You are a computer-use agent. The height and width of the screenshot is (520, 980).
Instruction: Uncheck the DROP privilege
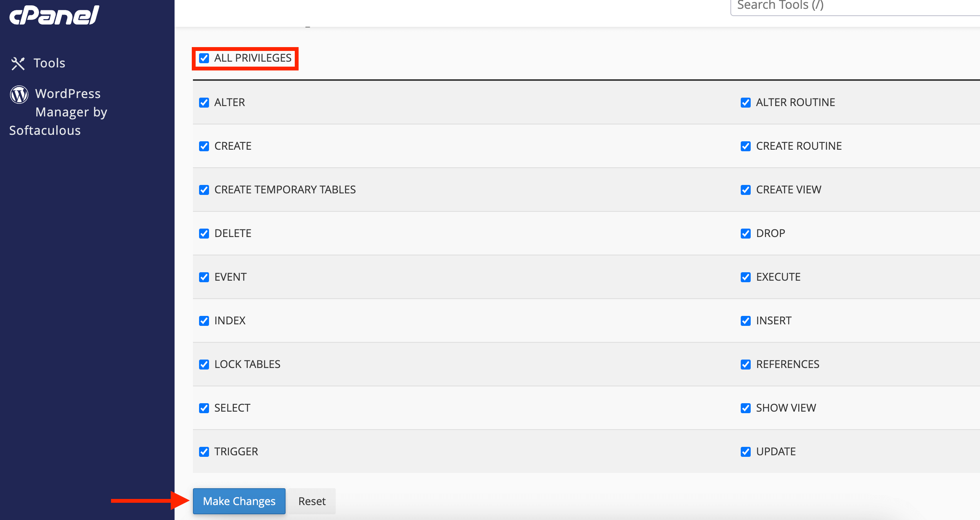(745, 234)
